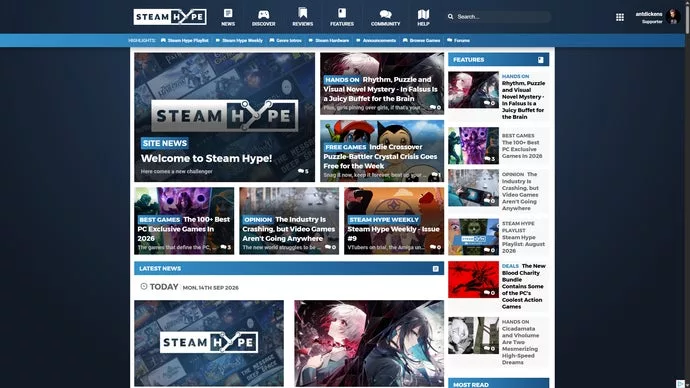Open the Features section in the top nav
The height and width of the screenshot is (388, 690).
(342, 17)
